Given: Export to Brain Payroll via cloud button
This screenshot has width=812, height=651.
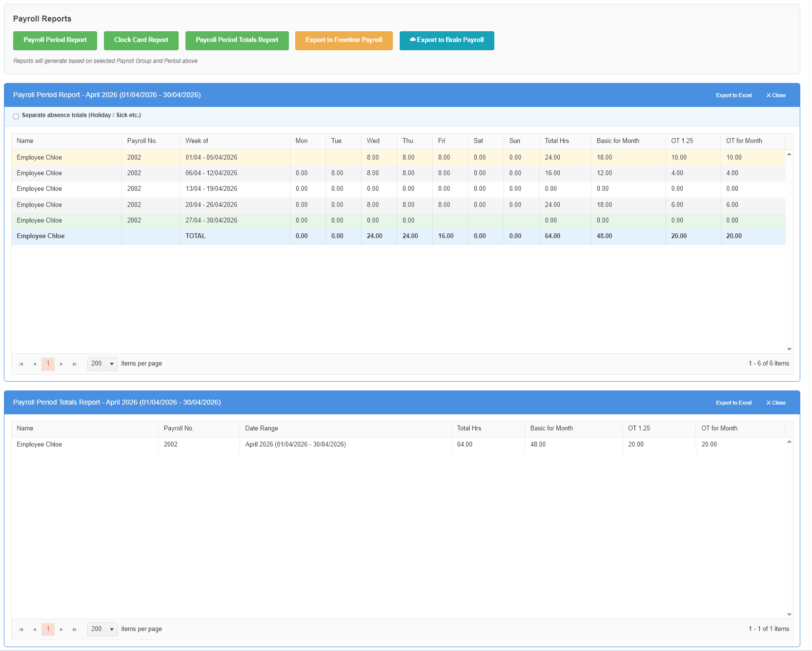Looking at the screenshot, I should 447,41.
